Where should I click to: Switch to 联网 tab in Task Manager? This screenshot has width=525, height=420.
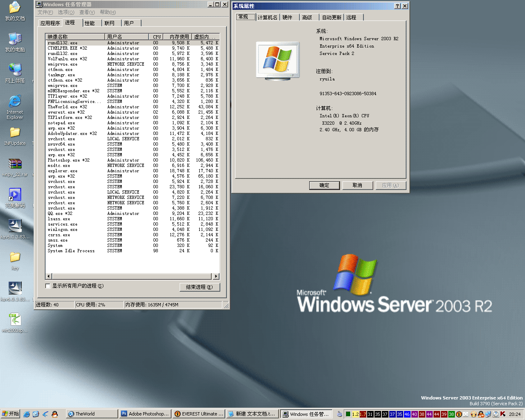click(x=110, y=23)
